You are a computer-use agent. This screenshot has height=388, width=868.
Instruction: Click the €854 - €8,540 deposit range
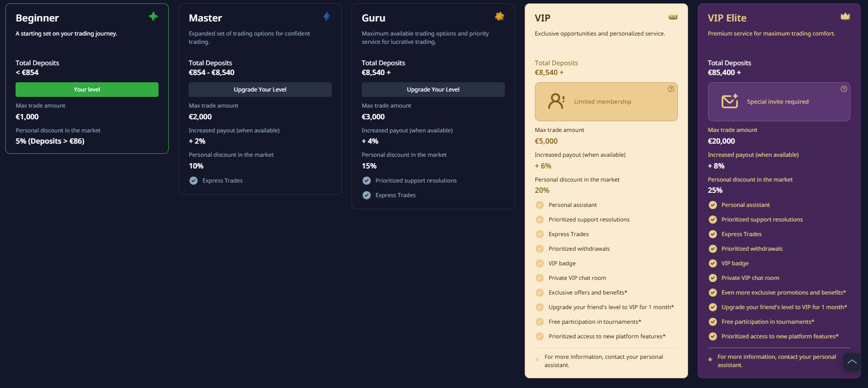pyautogui.click(x=212, y=73)
